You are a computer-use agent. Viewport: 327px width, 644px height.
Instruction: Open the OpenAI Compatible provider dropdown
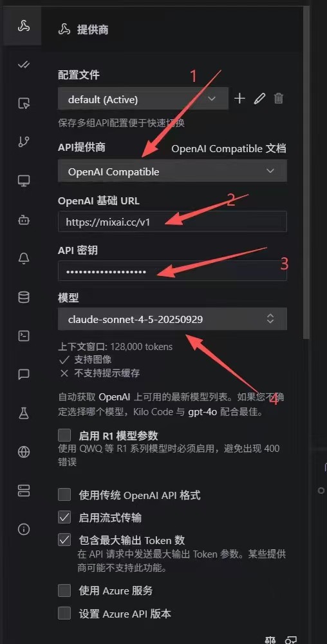pos(173,171)
